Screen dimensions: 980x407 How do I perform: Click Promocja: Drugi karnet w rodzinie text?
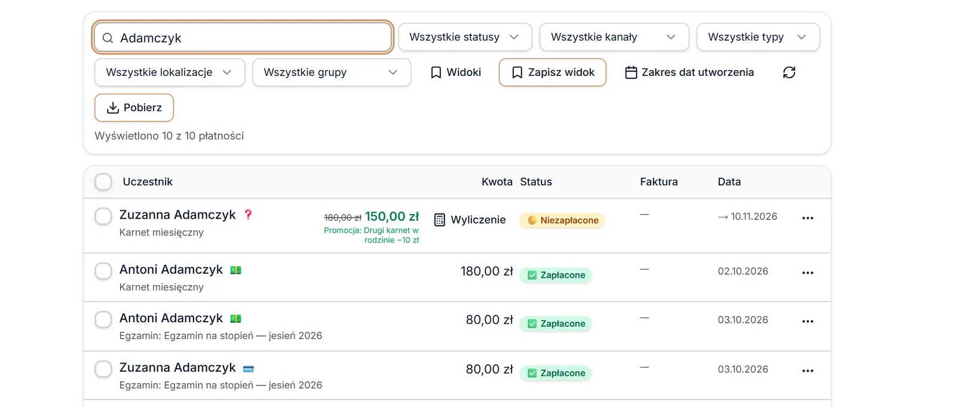click(372, 235)
